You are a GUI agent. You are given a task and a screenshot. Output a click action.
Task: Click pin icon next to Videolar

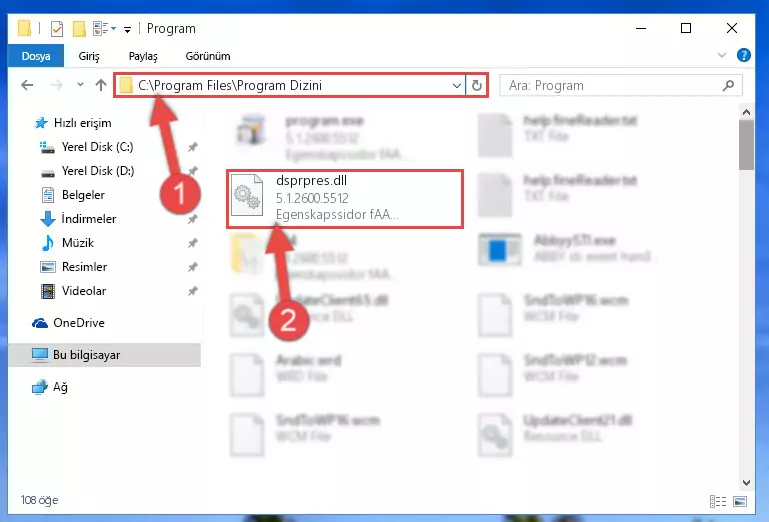pyautogui.click(x=193, y=291)
